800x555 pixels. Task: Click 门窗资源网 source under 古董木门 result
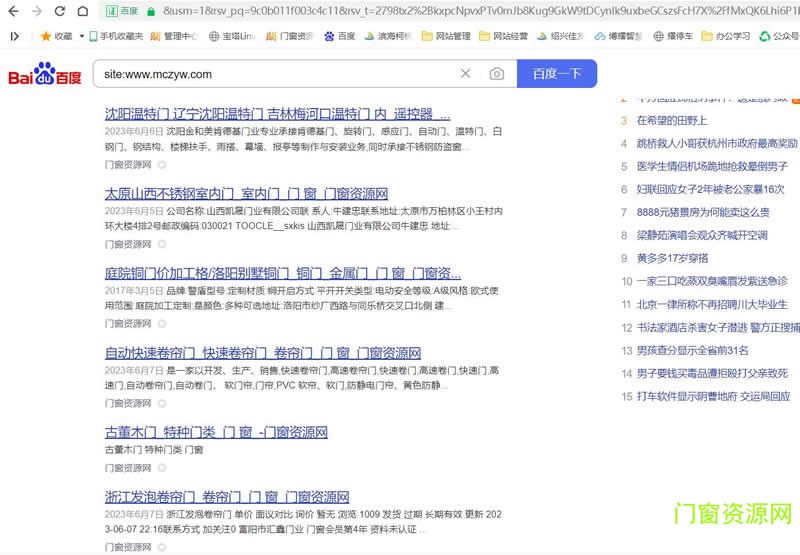pyautogui.click(x=128, y=468)
